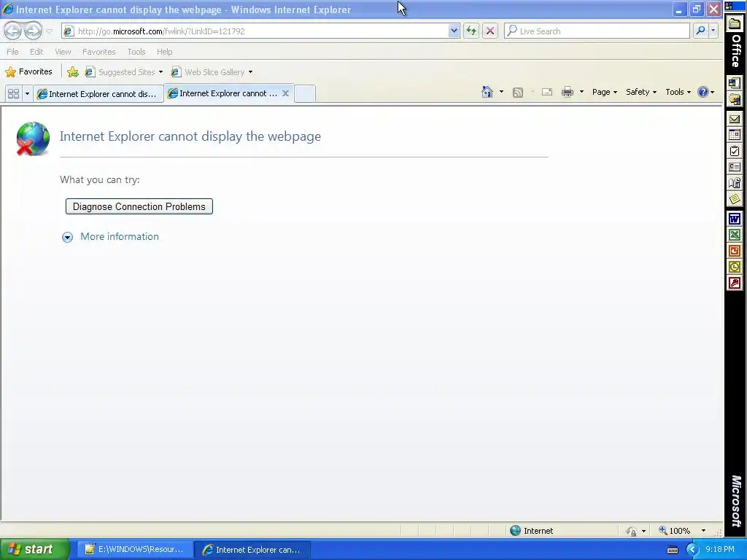Open the View menu
The image size is (747, 560).
63,52
